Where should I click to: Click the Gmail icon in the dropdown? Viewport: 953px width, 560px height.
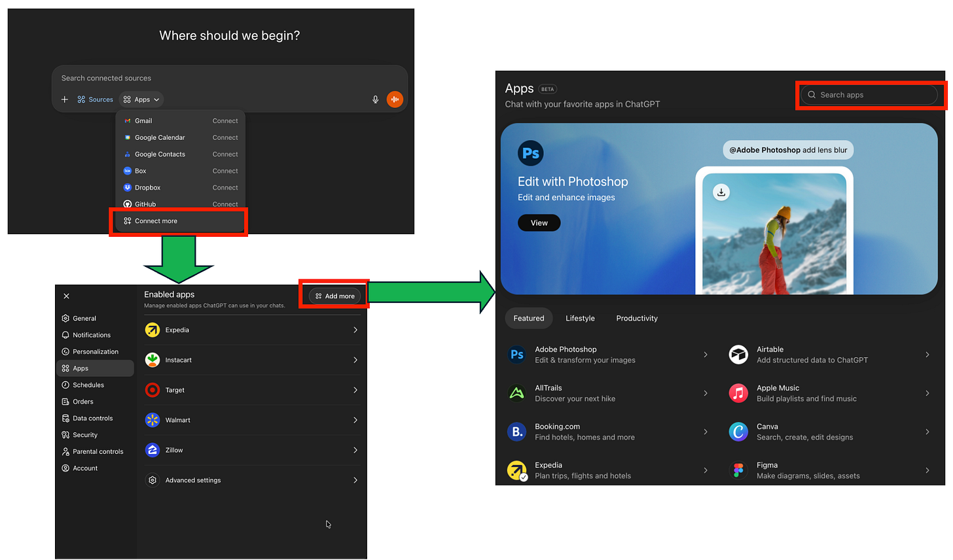pyautogui.click(x=128, y=121)
